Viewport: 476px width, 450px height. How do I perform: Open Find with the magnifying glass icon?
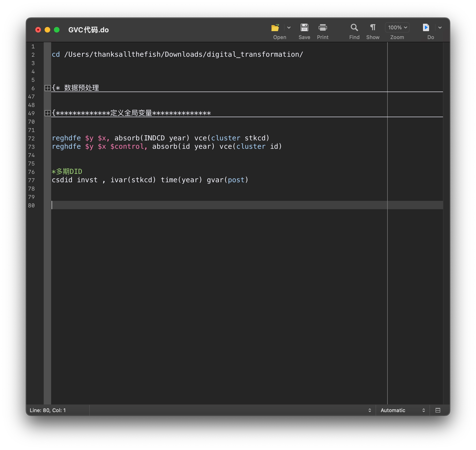[x=354, y=28]
